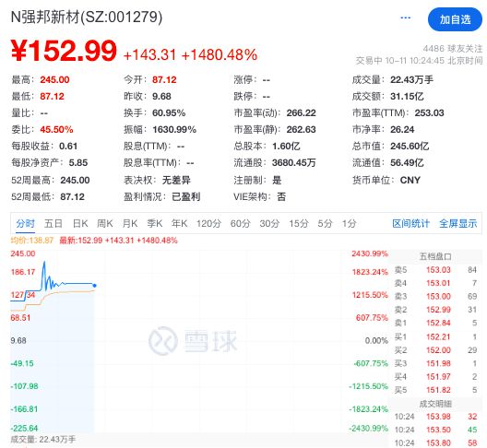Click the 全屏显示 fullscreen link
The image size is (487, 448).
pyautogui.click(x=458, y=223)
